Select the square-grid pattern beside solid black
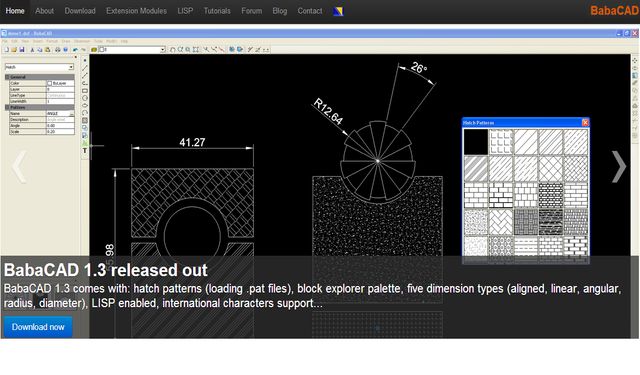 click(501, 142)
